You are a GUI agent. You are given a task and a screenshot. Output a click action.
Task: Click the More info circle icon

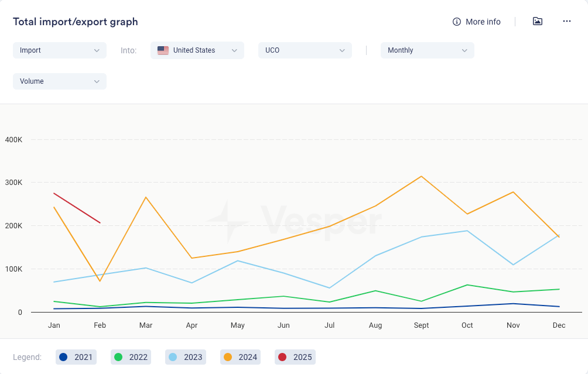(457, 22)
